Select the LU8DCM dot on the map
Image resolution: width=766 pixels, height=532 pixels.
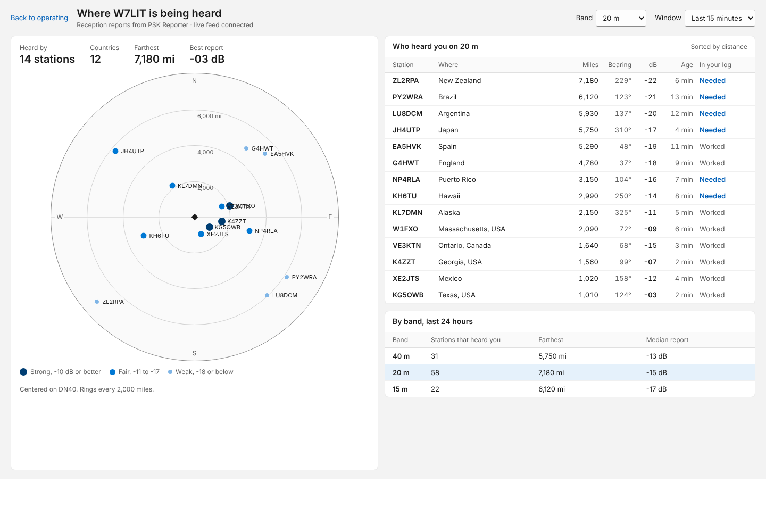(x=267, y=295)
